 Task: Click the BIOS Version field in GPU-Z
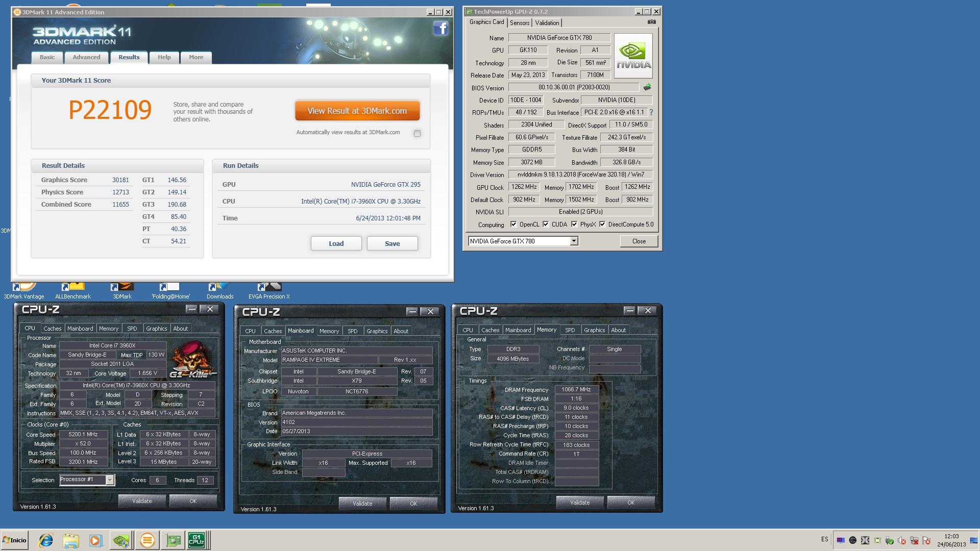pyautogui.click(x=574, y=87)
